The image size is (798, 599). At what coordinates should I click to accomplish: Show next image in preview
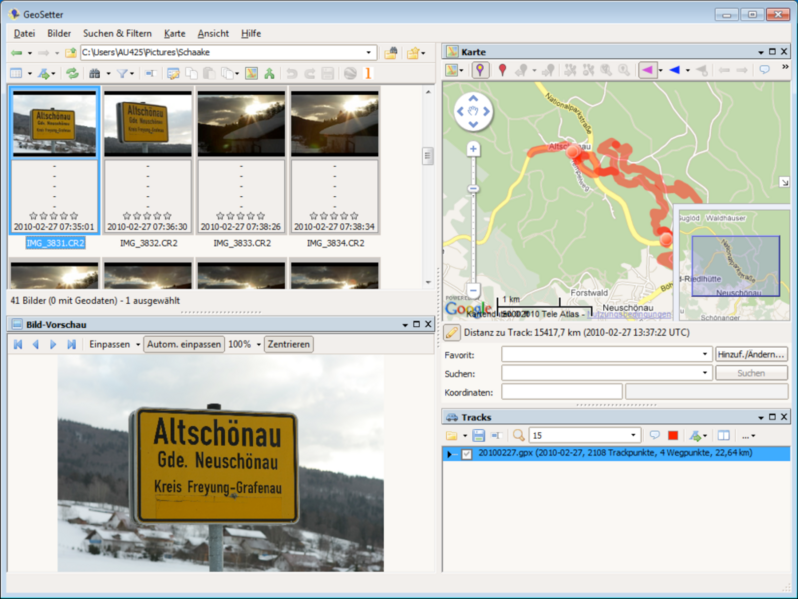point(53,345)
